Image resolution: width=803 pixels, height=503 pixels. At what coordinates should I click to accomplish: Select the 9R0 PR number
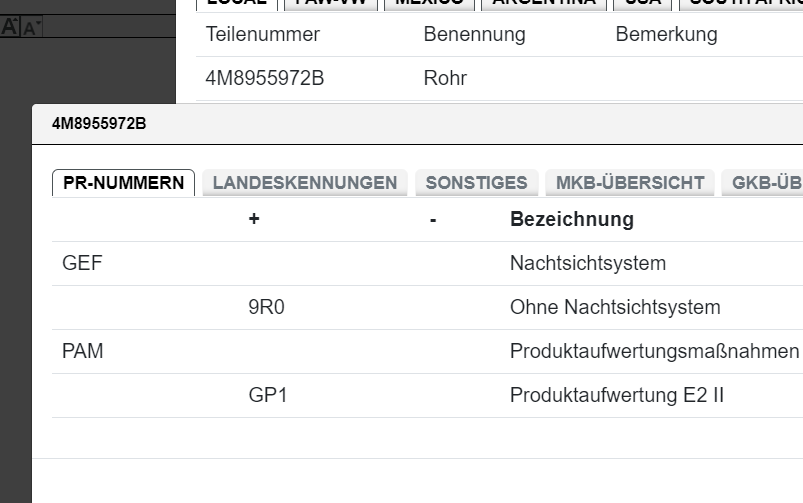pyautogui.click(x=266, y=308)
